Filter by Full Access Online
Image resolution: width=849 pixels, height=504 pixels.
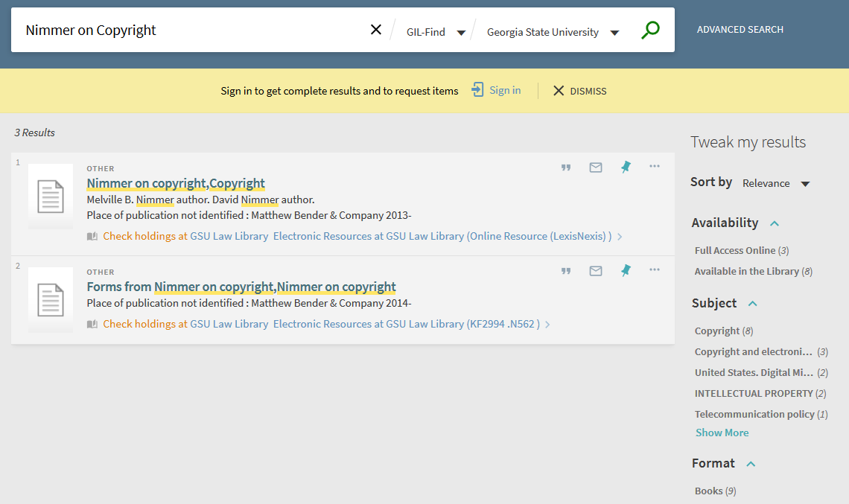tap(735, 251)
